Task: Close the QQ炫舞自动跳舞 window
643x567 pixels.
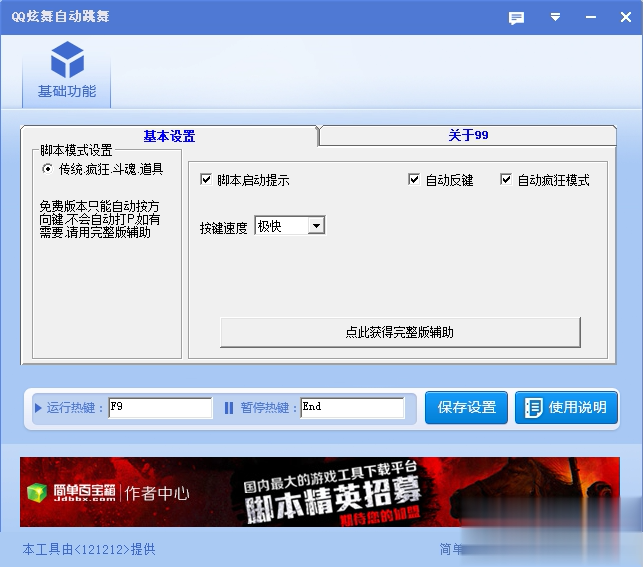Action: pyautogui.click(x=626, y=17)
